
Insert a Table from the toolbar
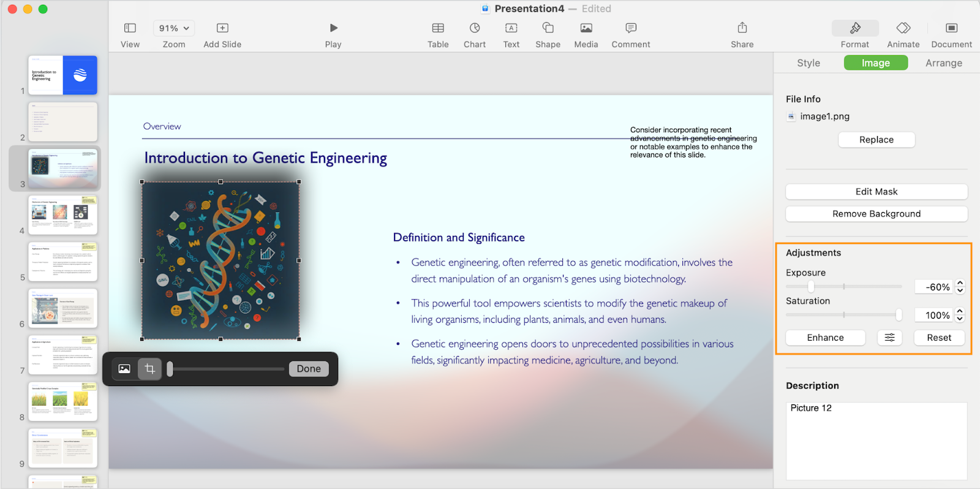point(438,28)
